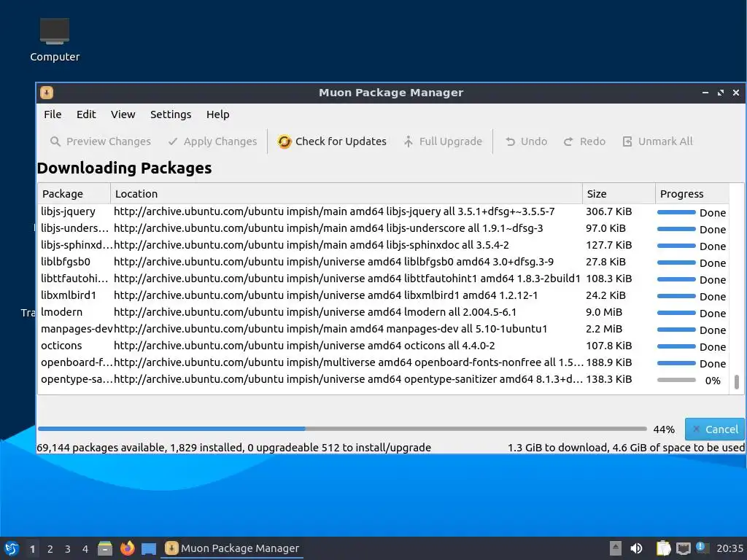Open the volume tray icon
The height and width of the screenshot is (560, 747).
(636, 548)
